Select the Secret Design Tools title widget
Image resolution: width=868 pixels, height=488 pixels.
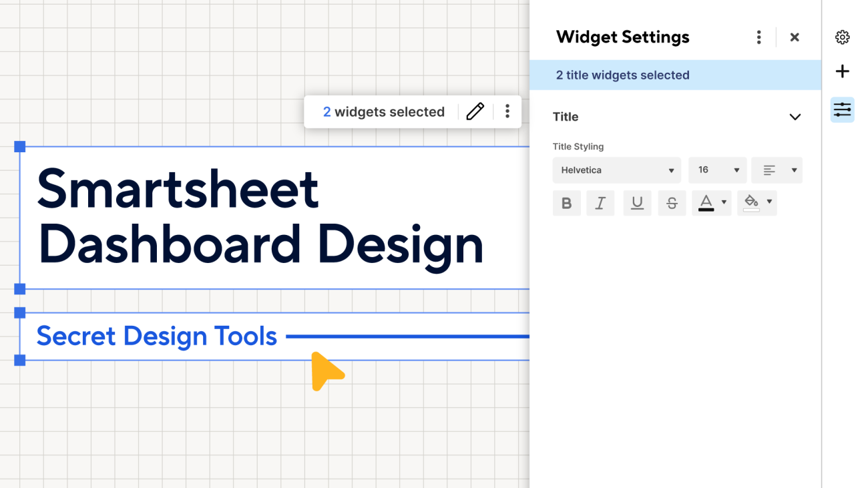pos(157,336)
